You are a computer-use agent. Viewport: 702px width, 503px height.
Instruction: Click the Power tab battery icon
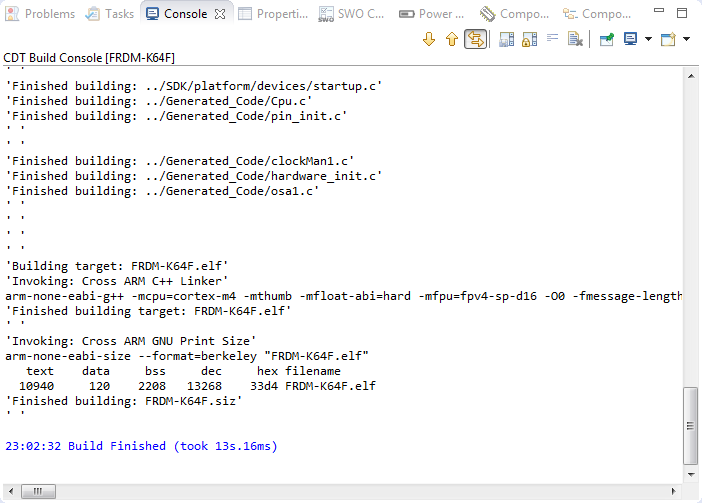pos(406,14)
